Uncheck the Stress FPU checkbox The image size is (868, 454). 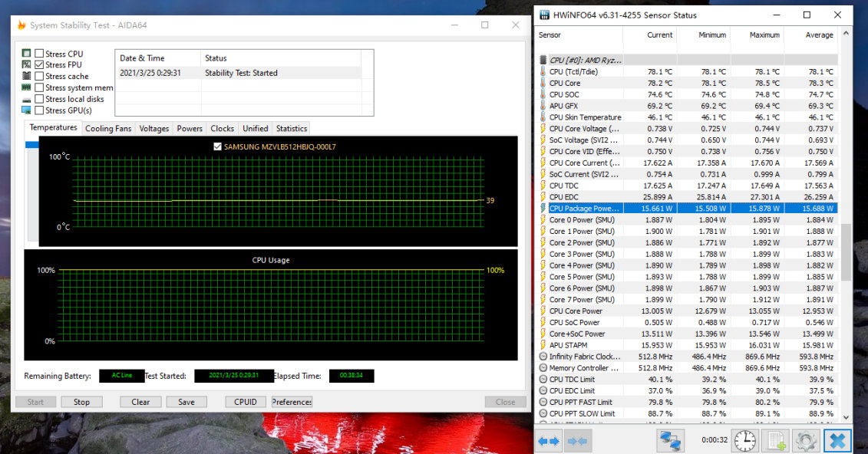tap(39, 65)
